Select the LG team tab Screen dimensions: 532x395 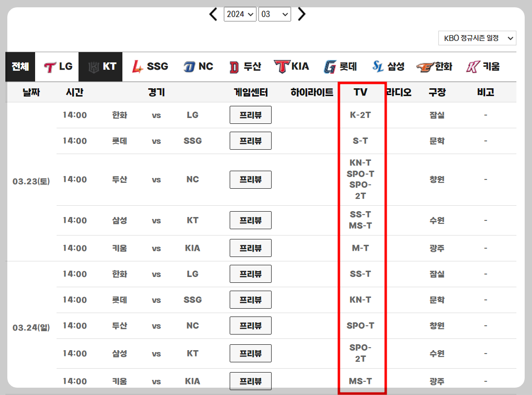[57, 66]
